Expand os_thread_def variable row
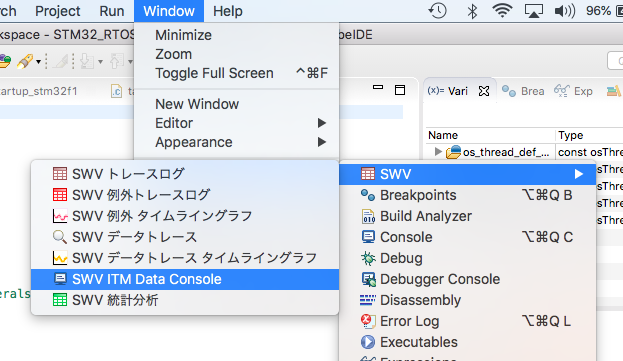623x361 pixels. click(x=438, y=152)
